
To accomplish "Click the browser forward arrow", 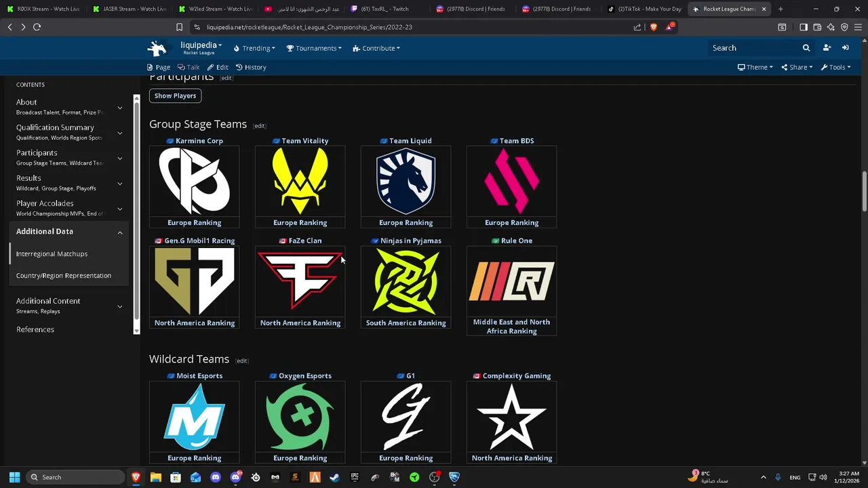I will point(23,27).
